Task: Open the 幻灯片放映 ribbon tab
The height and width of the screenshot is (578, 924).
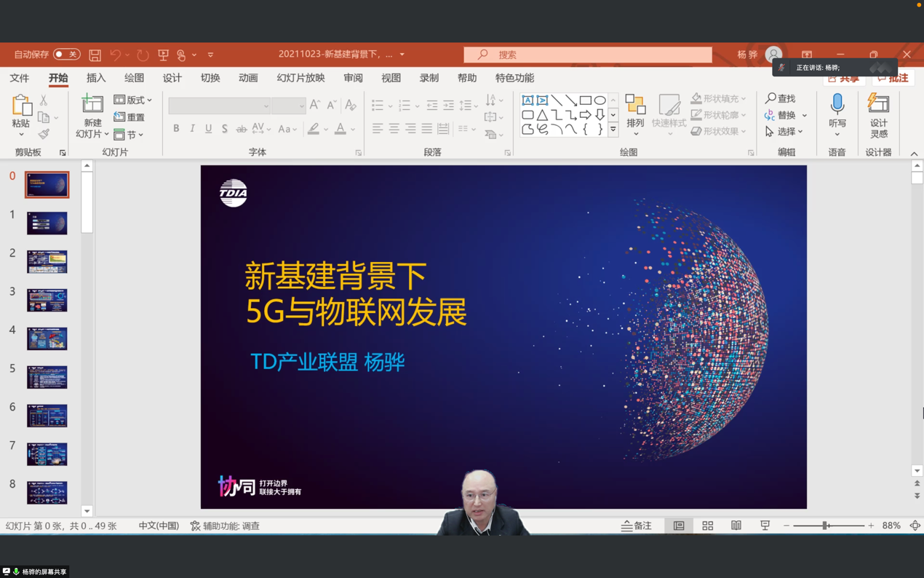Action: coord(300,78)
